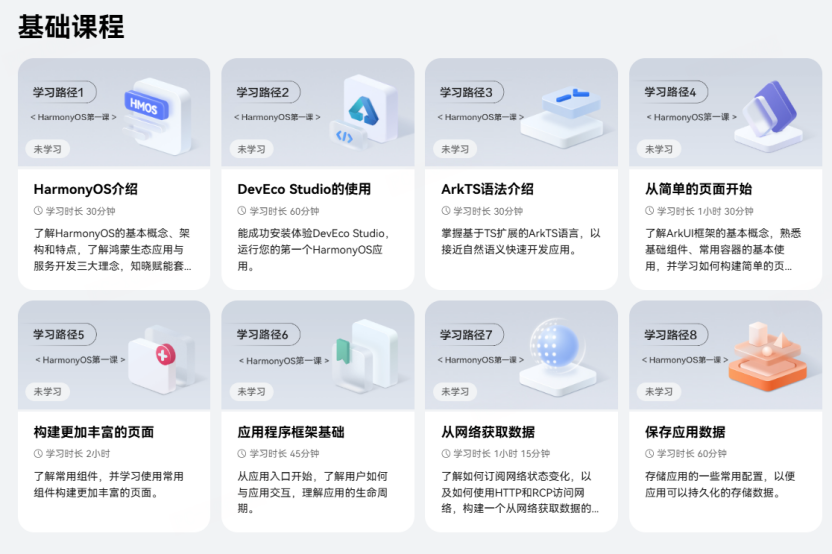Image resolution: width=832 pixels, height=554 pixels.
Task: Click HarmonyOS第一课 label under 学习路径6
Action: [284, 361]
